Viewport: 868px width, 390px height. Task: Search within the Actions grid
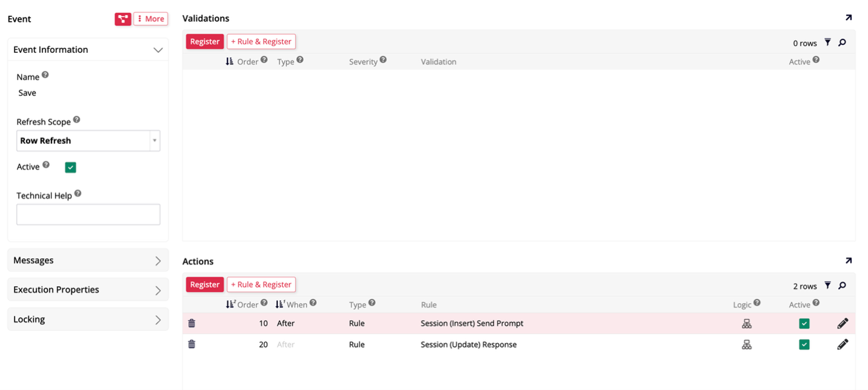(x=842, y=286)
